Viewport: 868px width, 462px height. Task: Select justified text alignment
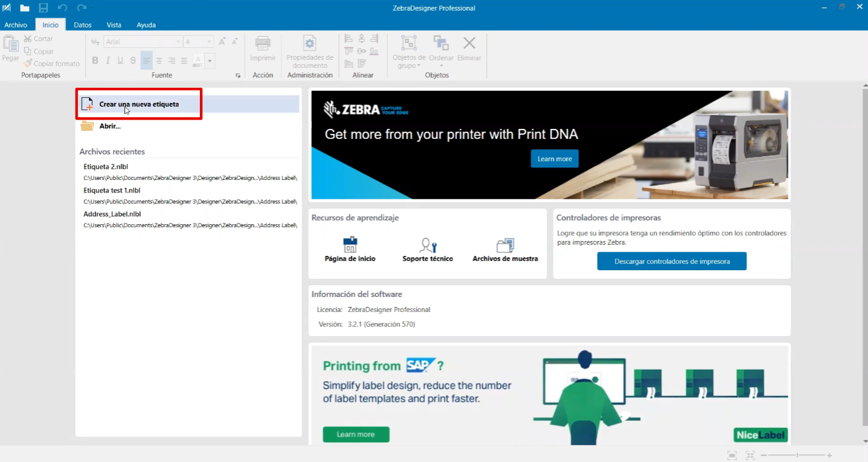(184, 60)
